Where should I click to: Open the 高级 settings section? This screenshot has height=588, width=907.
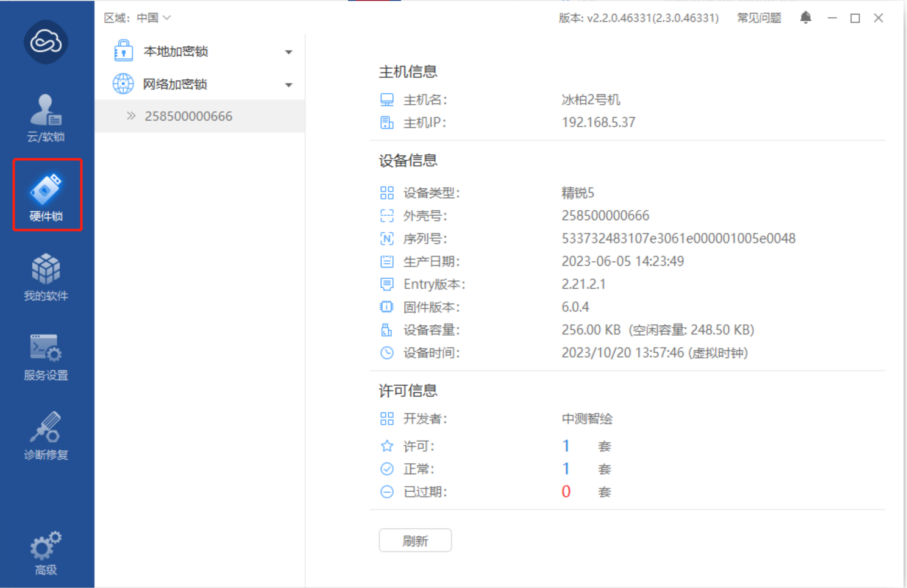coord(46,550)
